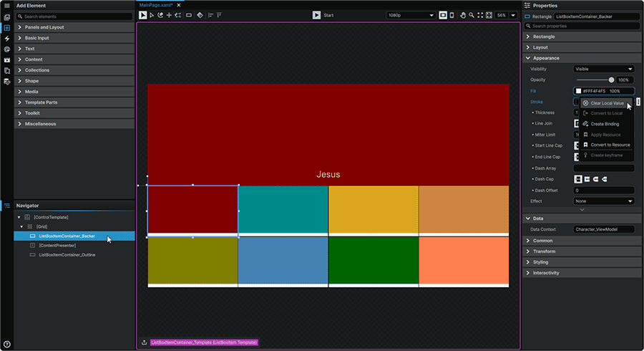Open the color palette sidebar icon
Screen dimensions: 644x351
[x=6, y=49]
